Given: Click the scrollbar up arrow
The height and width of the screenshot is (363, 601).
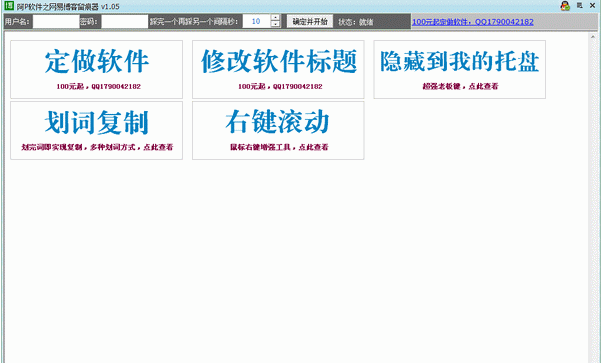Looking at the screenshot, I should click(593, 37).
